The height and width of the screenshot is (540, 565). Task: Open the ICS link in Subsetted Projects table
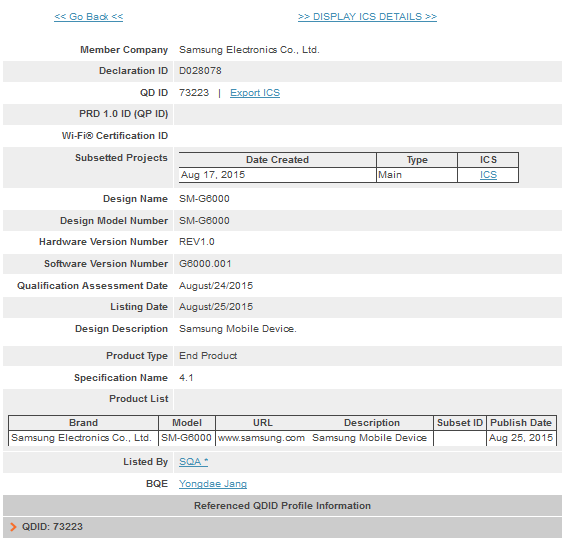pos(488,175)
